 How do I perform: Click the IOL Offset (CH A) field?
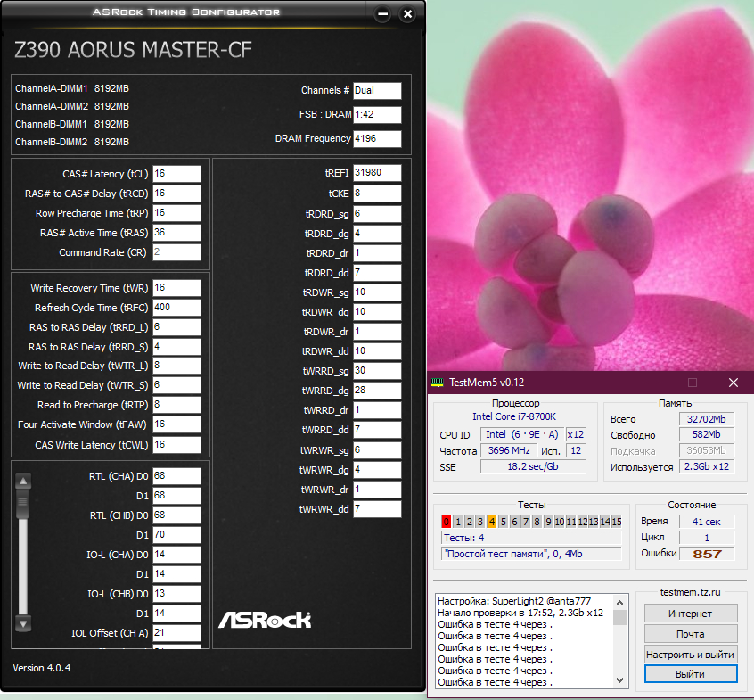[x=176, y=632]
